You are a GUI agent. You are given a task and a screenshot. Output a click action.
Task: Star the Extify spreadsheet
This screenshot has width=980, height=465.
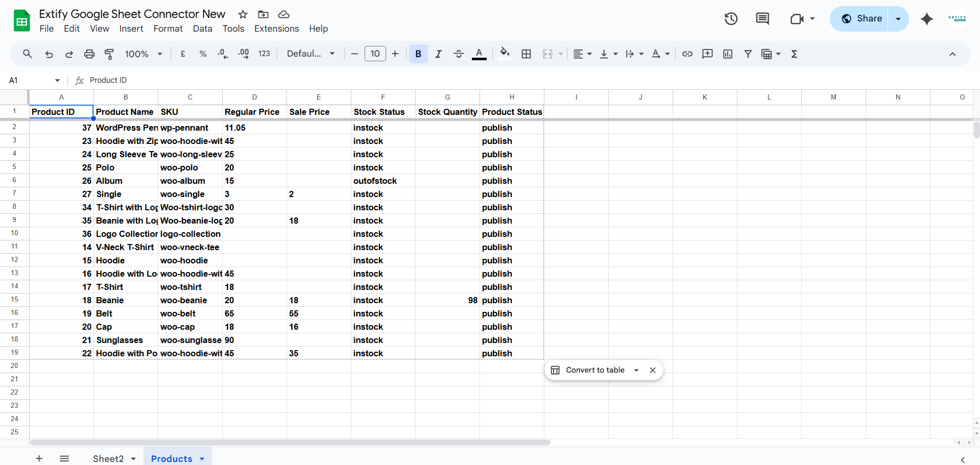(243, 14)
